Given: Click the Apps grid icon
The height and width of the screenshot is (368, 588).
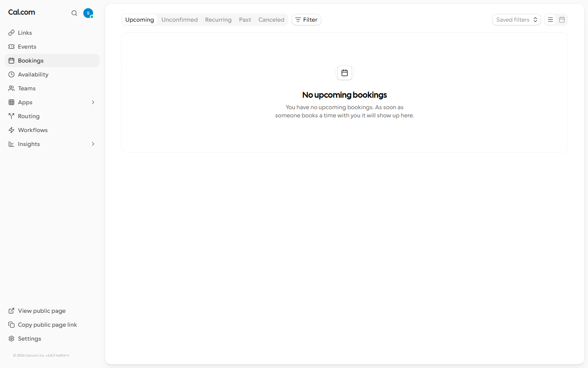Looking at the screenshot, I should (x=11, y=102).
